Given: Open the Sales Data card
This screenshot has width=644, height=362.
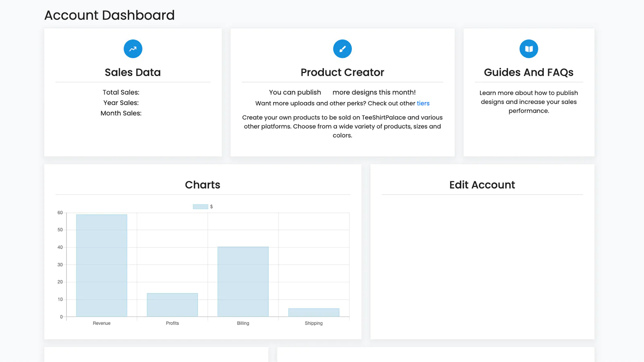Looking at the screenshot, I should point(133,72).
